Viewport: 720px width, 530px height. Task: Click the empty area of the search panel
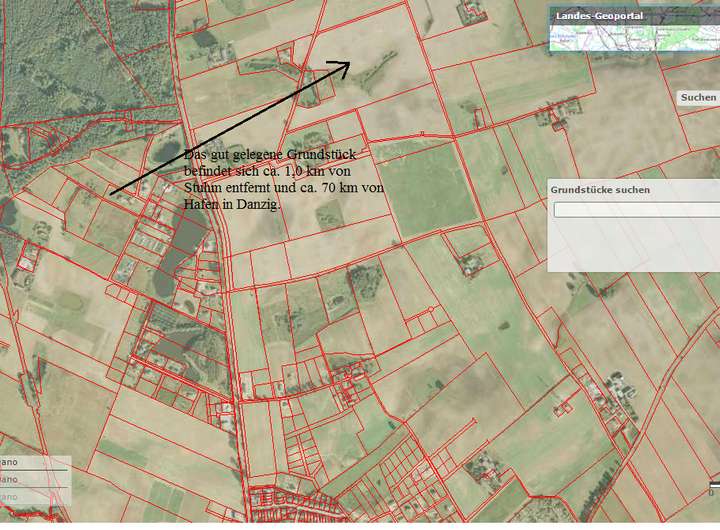click(x=632, y=245)
